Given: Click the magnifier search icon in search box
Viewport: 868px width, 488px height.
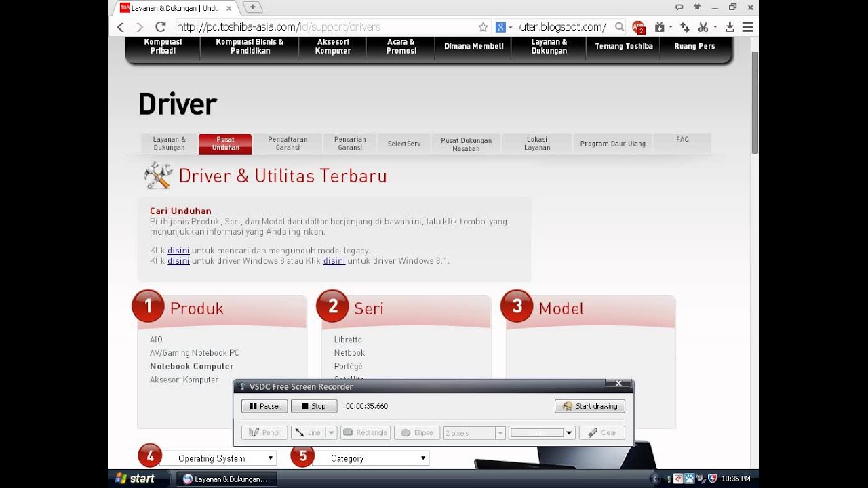Looking at the screenshot, I should pos(619,27).
